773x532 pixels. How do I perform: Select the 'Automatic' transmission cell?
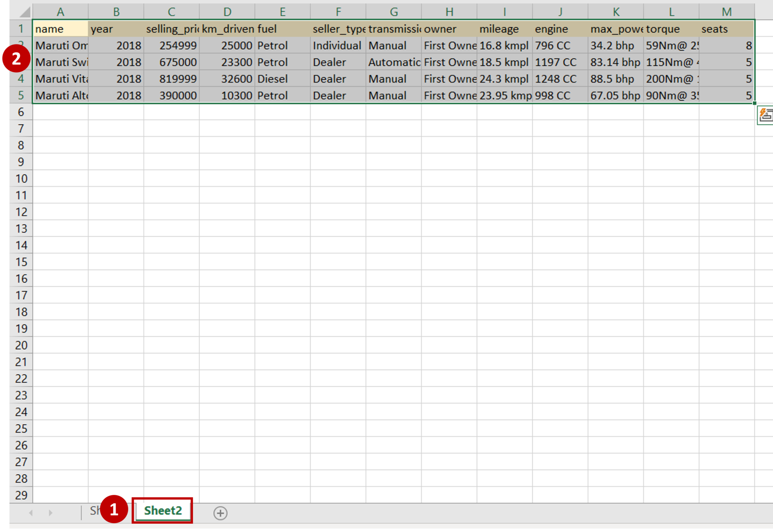[x=393, y=62]
